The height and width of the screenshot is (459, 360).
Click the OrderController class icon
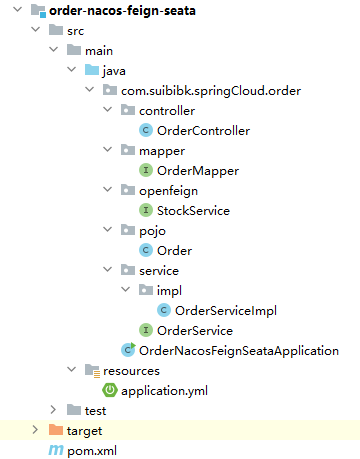[x=146, y=130]
